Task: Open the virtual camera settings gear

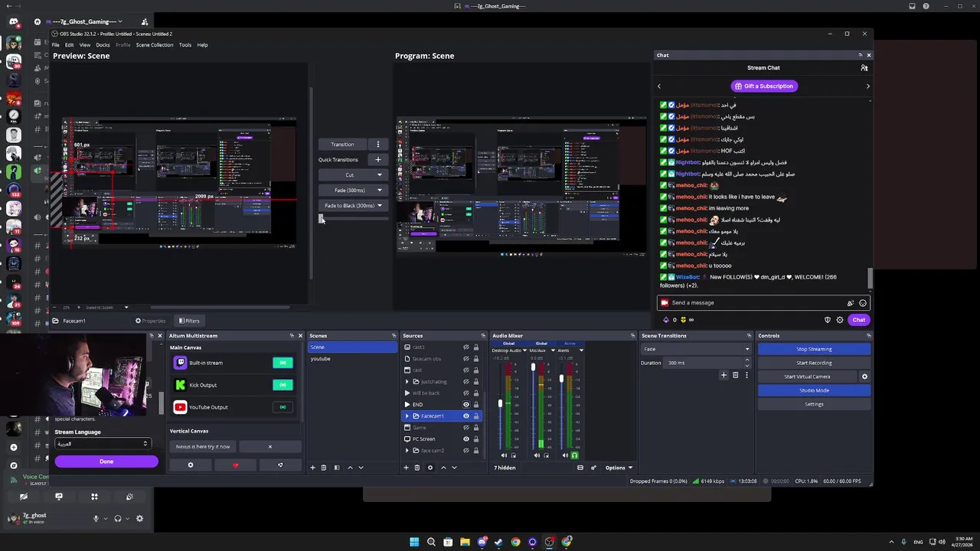Action: tap(864, 377)
